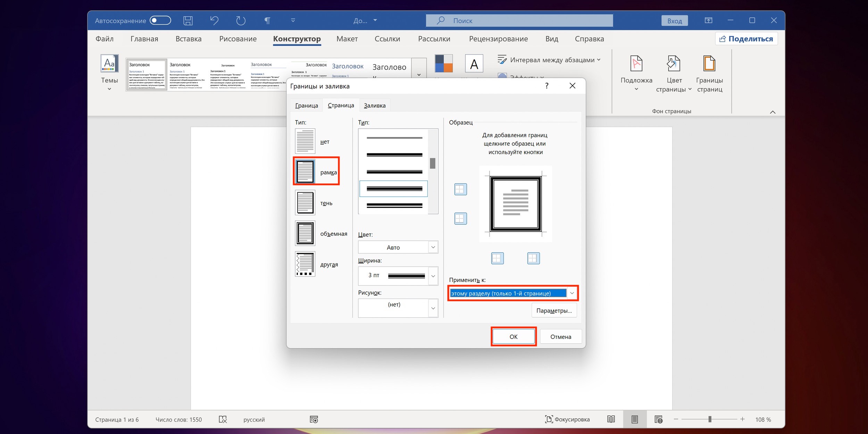
Task: Toggle bottom border button in preview
Action: (460, 218)
